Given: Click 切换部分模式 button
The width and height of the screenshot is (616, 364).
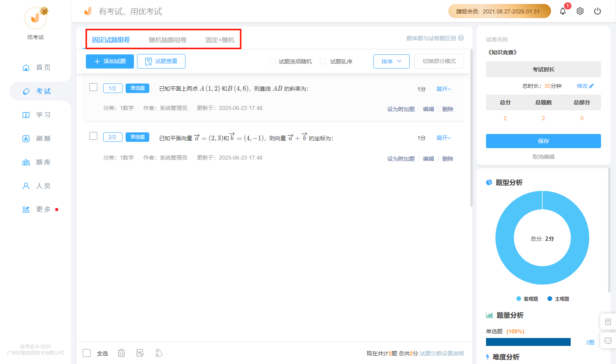Looking at the screenshot, I should coord(439,61).
